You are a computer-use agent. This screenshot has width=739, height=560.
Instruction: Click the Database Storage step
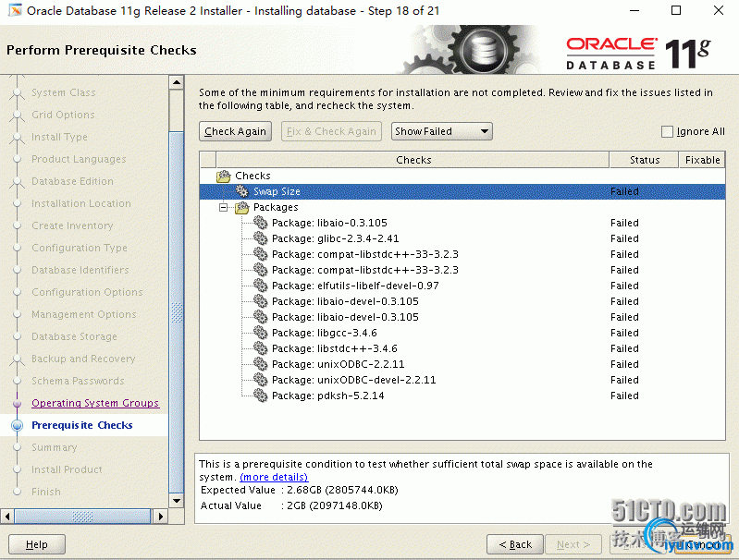(74, 336)
